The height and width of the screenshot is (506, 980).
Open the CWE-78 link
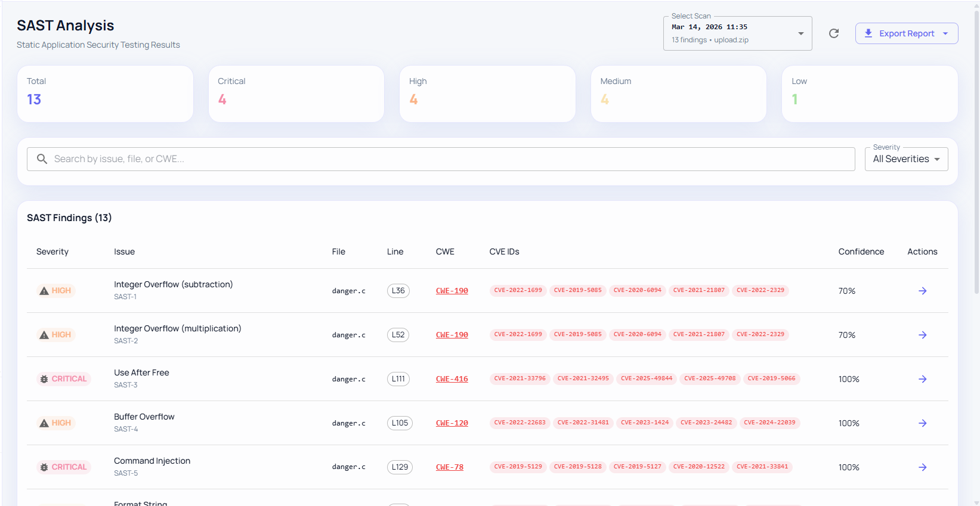(x=449, y=467)
